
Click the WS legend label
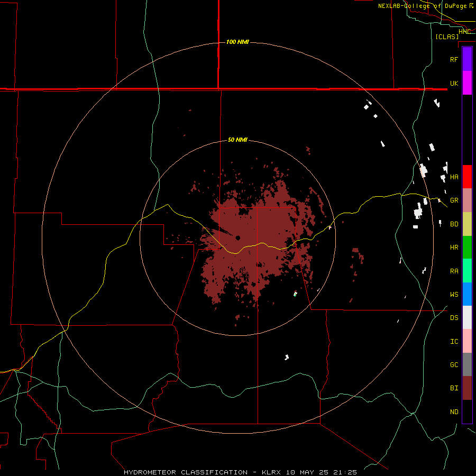[x=454, y=295]
